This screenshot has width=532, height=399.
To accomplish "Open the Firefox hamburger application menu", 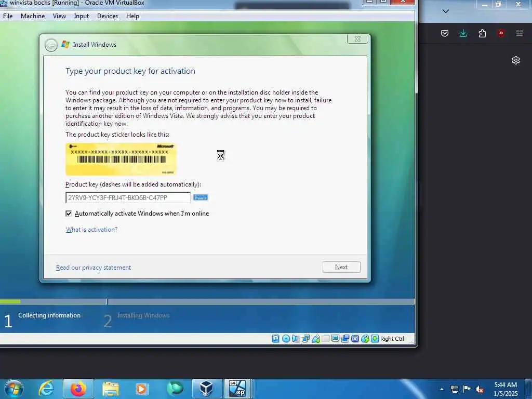I will click(520, 33).
